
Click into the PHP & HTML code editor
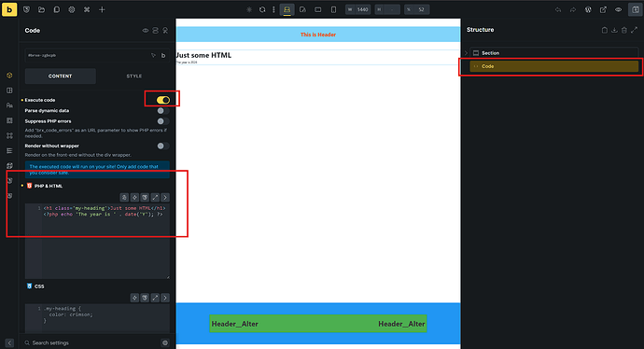coord(97,241)
